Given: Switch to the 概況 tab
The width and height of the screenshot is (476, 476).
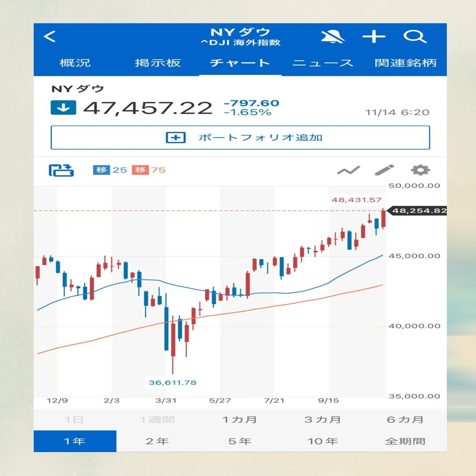Looking at the screenshot, I should [75, 63].
